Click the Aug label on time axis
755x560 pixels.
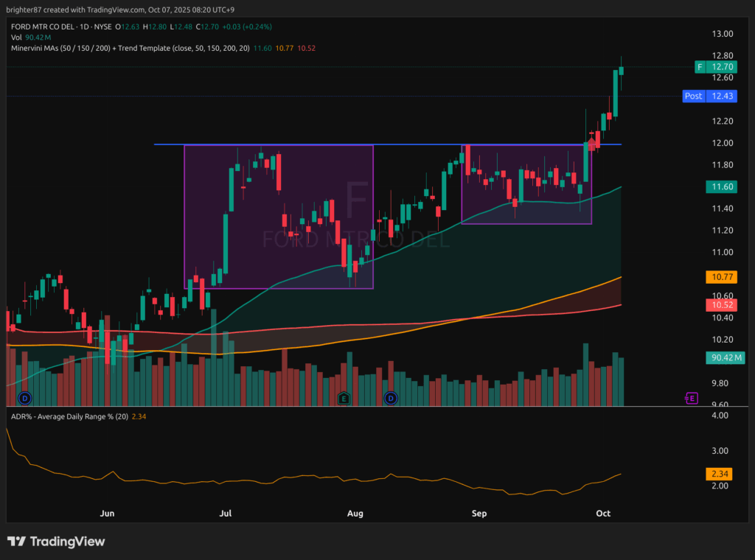pos(355,512)
